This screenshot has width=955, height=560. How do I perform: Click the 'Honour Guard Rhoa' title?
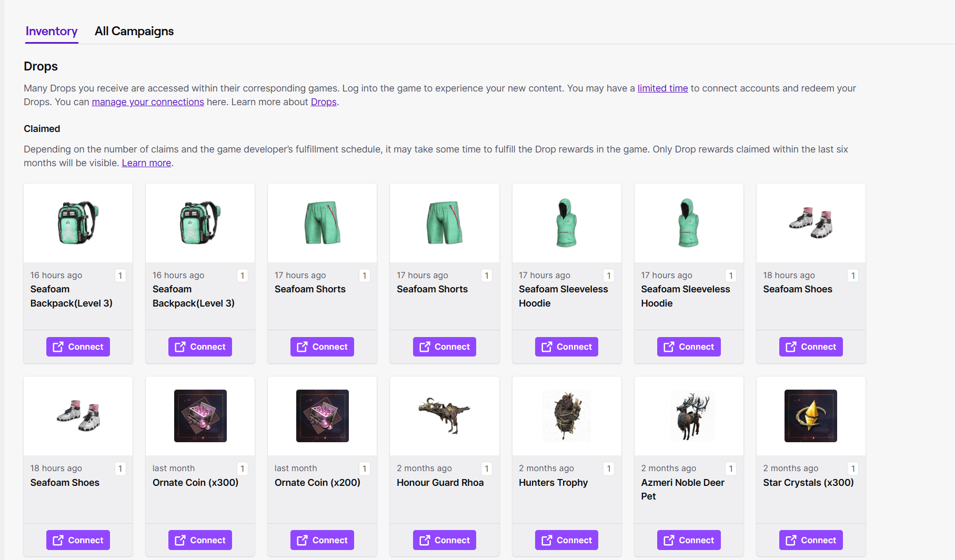(x=440, y=483)
